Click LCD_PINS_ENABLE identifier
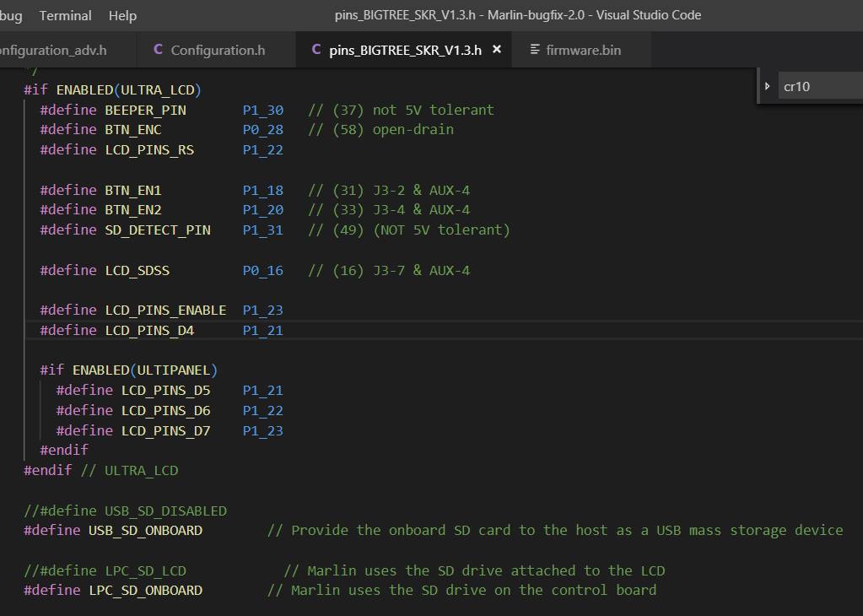 (x=165, y=311)
